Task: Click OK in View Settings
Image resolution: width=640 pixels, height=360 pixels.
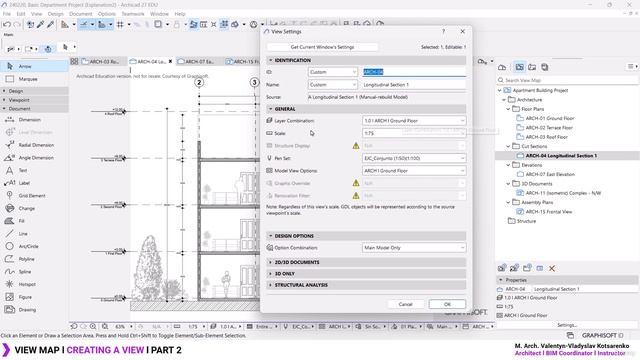Action: 447,304
